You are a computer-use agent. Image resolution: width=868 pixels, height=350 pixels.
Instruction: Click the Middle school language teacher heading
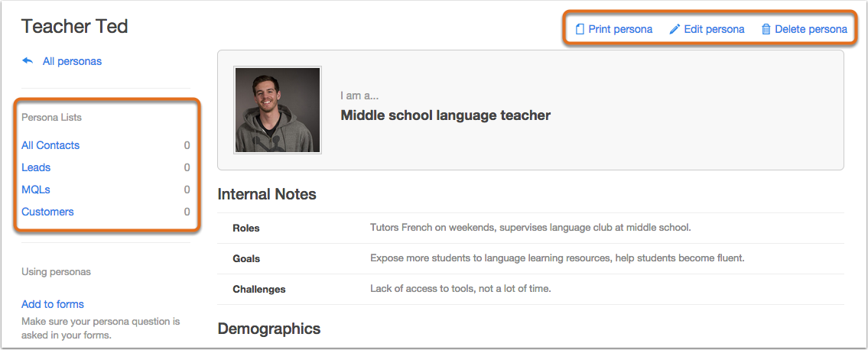click(x=446, y=115)
